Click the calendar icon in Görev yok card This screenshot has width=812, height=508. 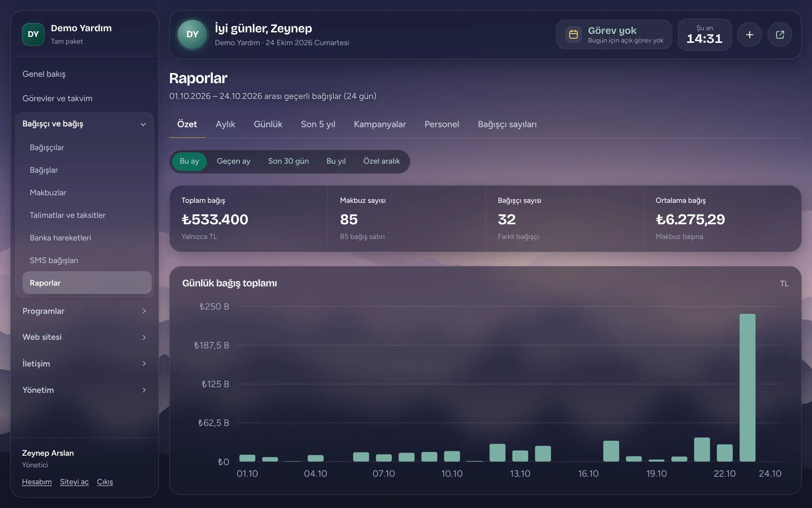coord(573,35)
